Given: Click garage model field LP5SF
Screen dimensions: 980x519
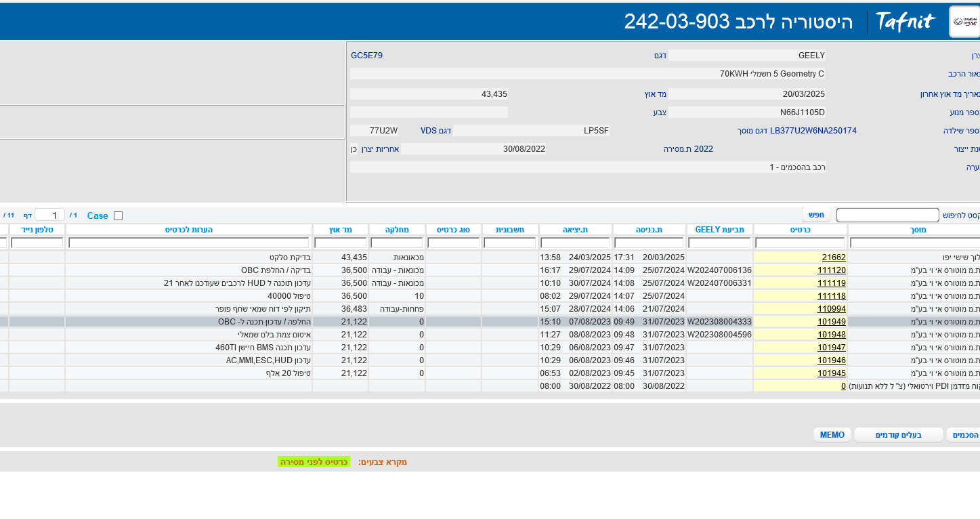Looking at the screenshot, I should point(531,131).
